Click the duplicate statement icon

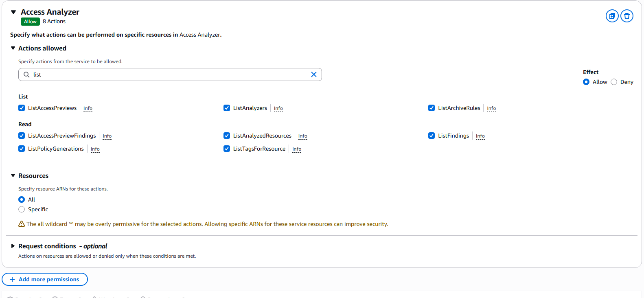612,16
